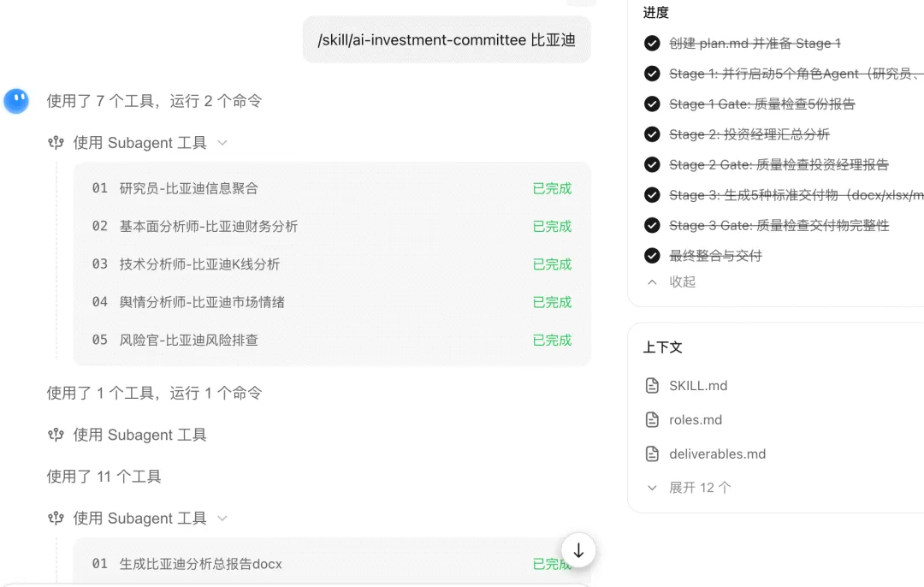Open task 03 技术分析师-比亚迪K线分析
Viewport: 924px width, 587px height.
coord(332,264)
